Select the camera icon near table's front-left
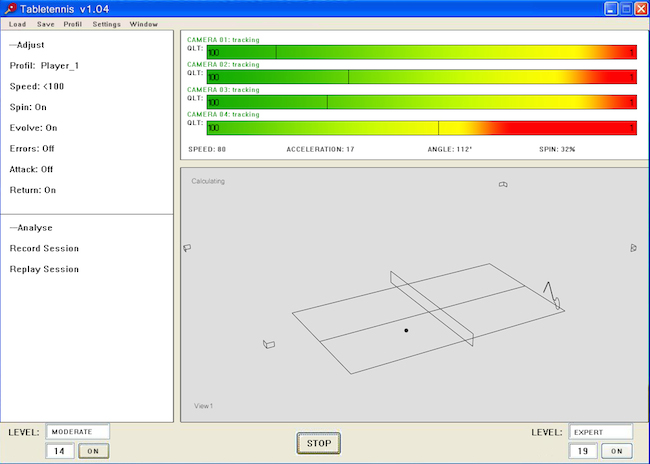This screenshot has height=464, width=650. [269, 344]
